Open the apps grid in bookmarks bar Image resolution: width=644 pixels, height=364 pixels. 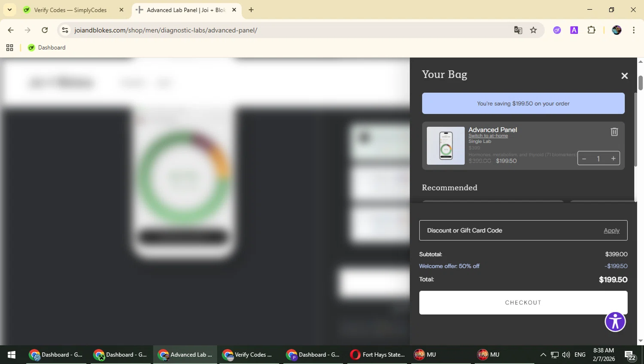(9, 48)
